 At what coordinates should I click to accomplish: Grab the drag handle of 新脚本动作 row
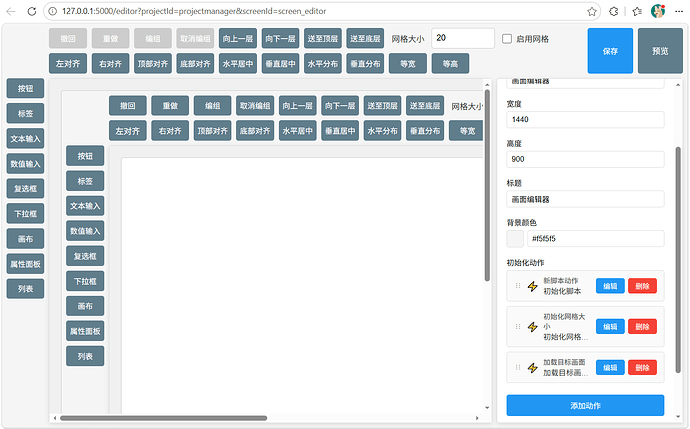tap(518, 286)
